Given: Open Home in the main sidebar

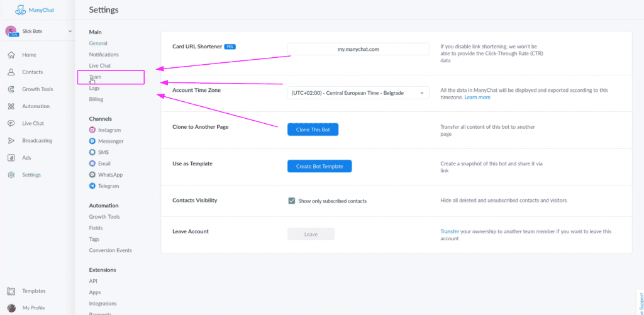Looking at the screenshot, I should click(29, 55).
